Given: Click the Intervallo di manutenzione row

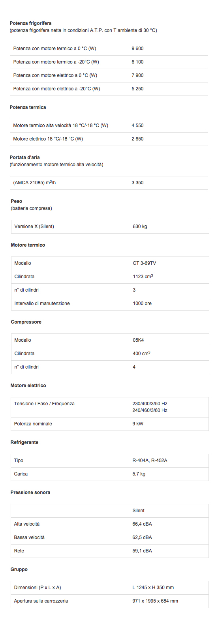Looking at the screenshot, I should (110, 303).
